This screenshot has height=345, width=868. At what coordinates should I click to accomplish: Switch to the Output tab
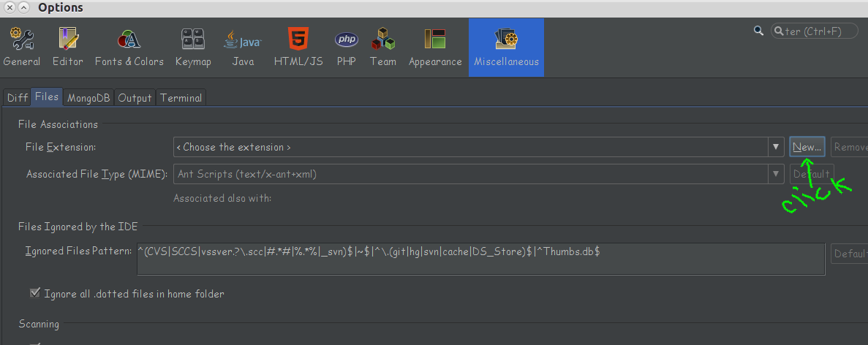135,98
